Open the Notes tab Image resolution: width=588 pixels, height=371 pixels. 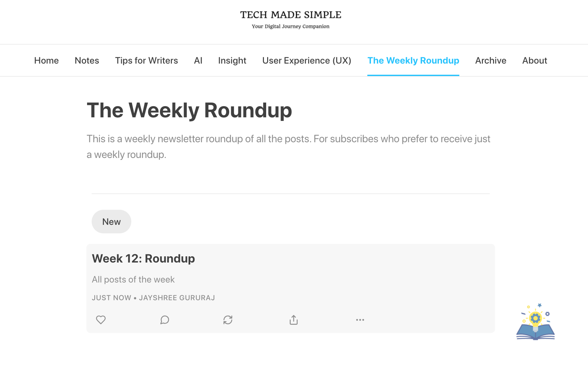tap(87, 61)
